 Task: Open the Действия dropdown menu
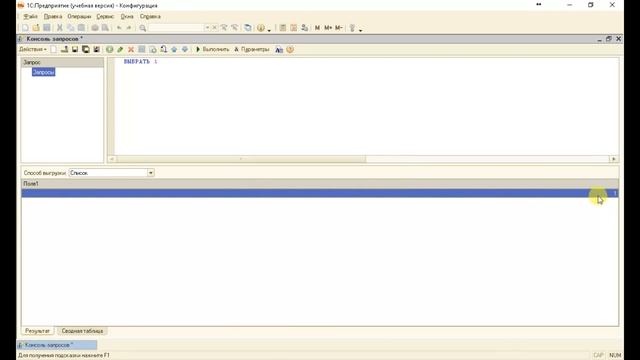pyautogui.click(x=33, y=49)
